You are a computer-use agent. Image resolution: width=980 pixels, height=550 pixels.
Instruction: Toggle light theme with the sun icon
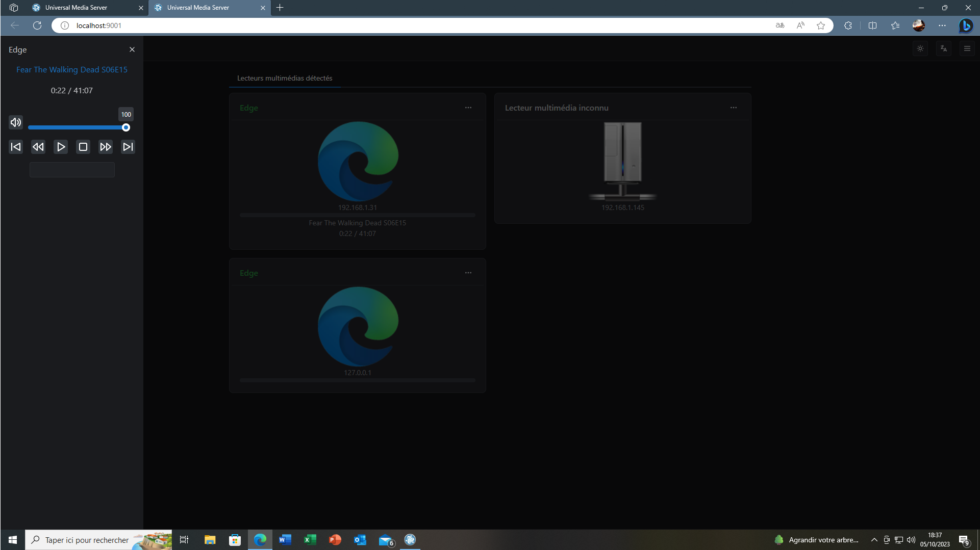coord(920,48)
